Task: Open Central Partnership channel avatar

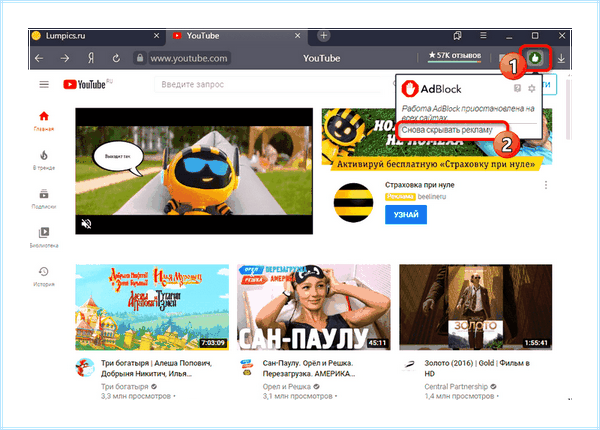Action: [x=409, y=366]
